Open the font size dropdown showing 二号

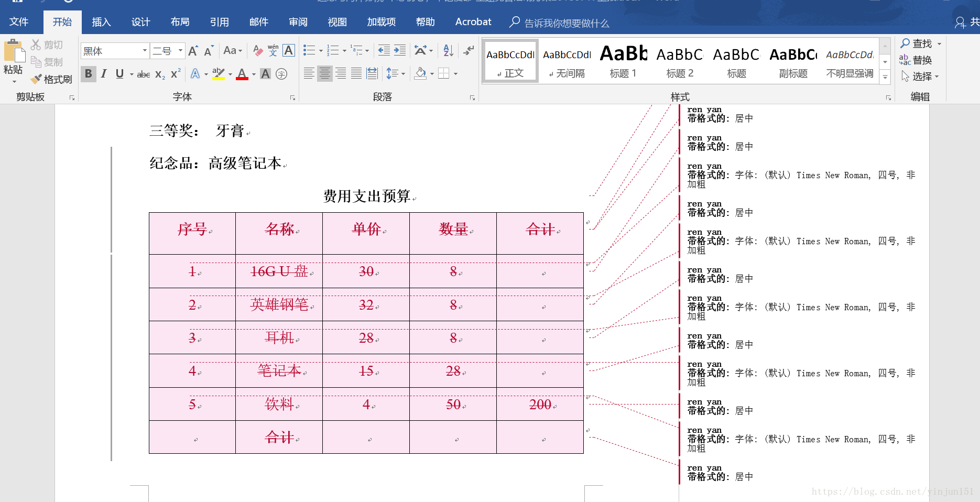[x=180, y=51]
